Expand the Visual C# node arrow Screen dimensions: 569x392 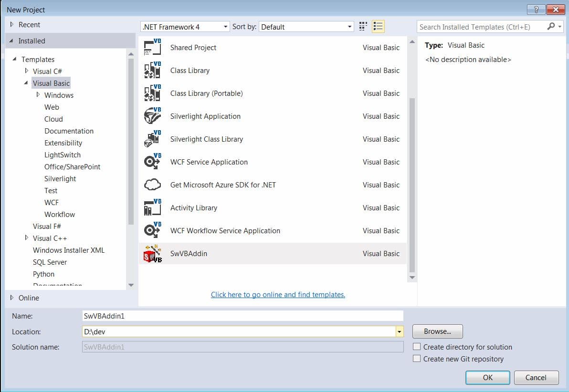coord(26,71)
